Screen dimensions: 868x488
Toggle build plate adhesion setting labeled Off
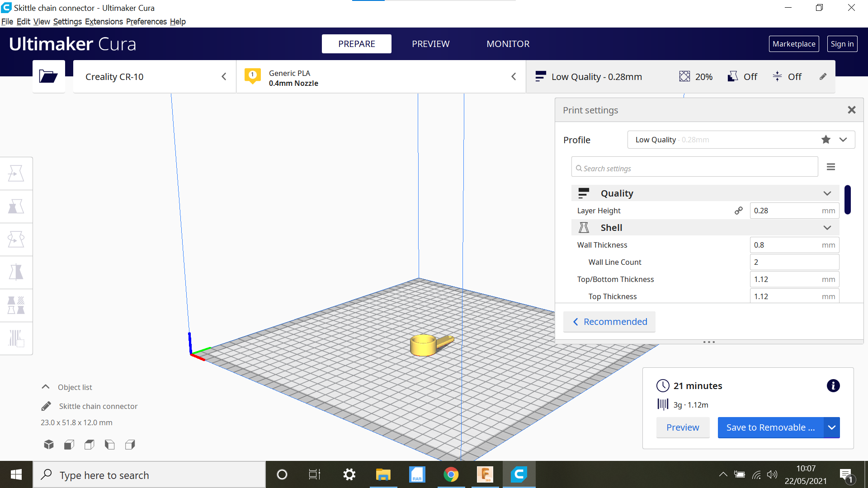(787, 76)
